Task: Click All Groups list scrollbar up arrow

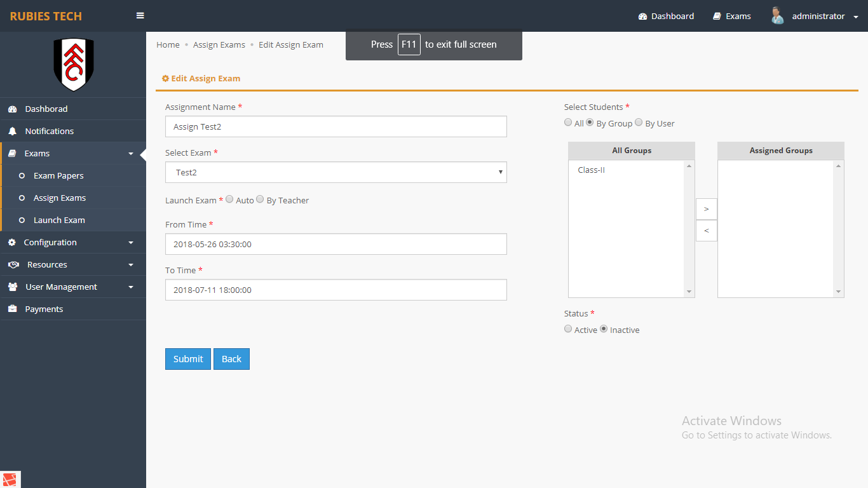Action: click(689, 166)
